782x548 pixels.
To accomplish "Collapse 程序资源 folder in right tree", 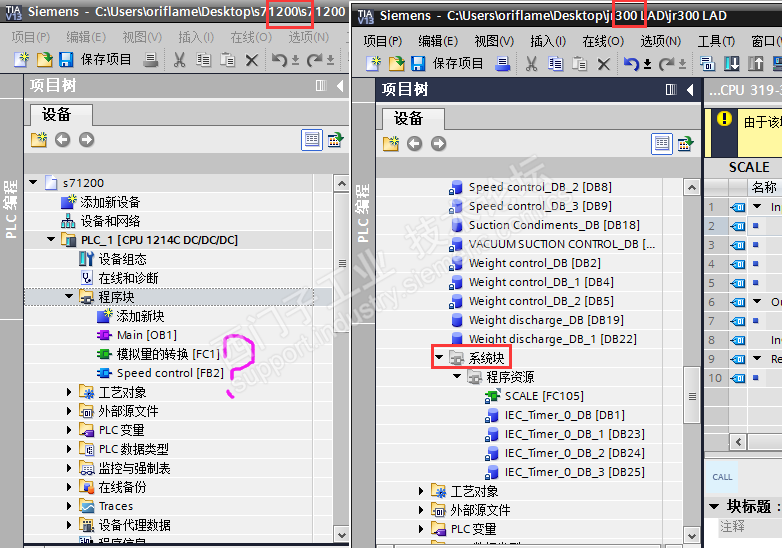I will [x=457, y=376].
